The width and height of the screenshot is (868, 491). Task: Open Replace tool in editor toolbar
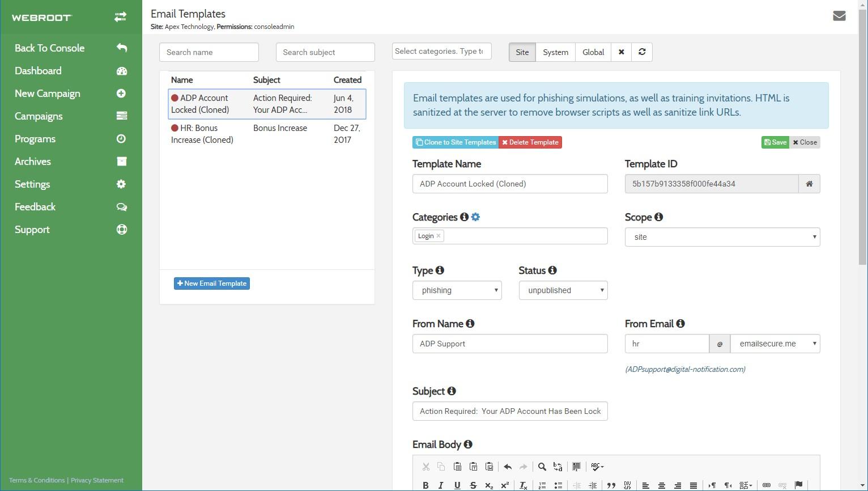point(558,467)
